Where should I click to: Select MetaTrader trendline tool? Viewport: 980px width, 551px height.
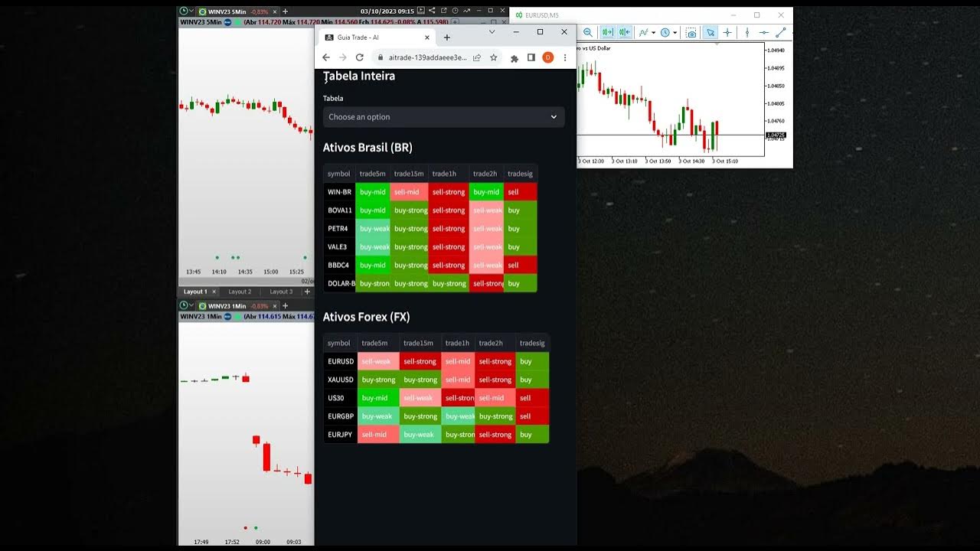point(781,32)
